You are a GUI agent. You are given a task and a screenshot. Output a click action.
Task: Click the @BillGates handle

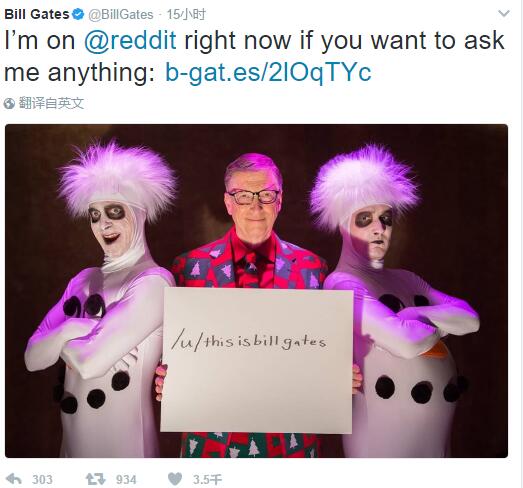pyautogui.click(x=121, y=15)
